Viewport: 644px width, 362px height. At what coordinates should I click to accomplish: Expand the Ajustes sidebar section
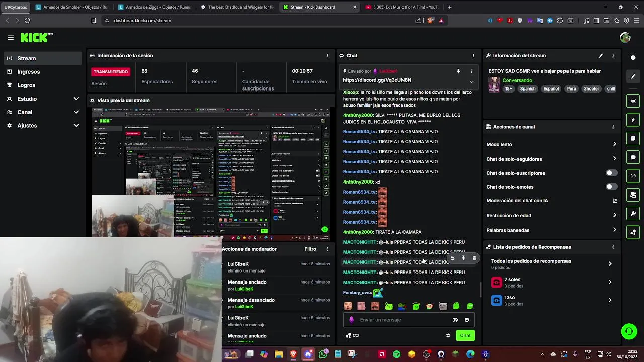(x=76, y=126)
